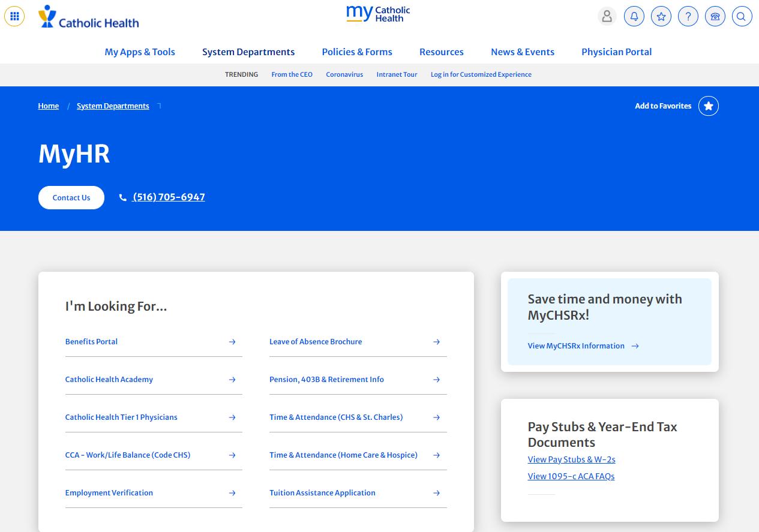Click arrow next to Catholic Health Academy
The width and height of the screenshot is (759, 532).
tap(232, 380)
